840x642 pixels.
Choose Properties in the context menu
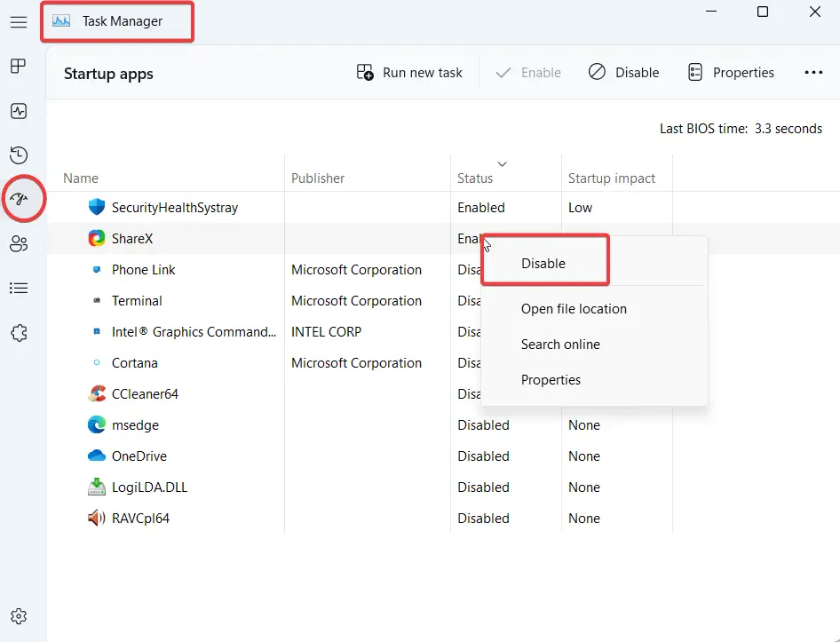(551, 379)
